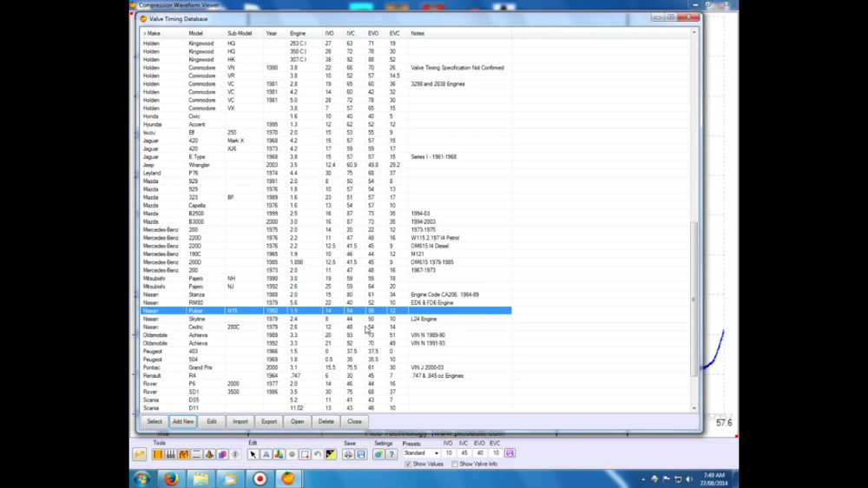
Task: Click the scrollbar down arrow
Action: tap(694, 408)
